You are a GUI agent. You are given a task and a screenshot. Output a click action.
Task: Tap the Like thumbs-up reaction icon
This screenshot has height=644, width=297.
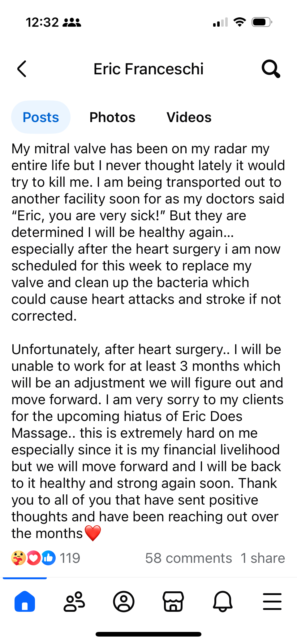(x=49, y=558)
